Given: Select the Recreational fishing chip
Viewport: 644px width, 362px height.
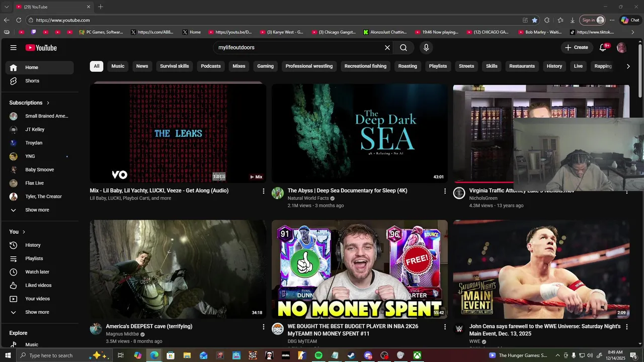Looking at the screenshot, I should click(365, 66).
